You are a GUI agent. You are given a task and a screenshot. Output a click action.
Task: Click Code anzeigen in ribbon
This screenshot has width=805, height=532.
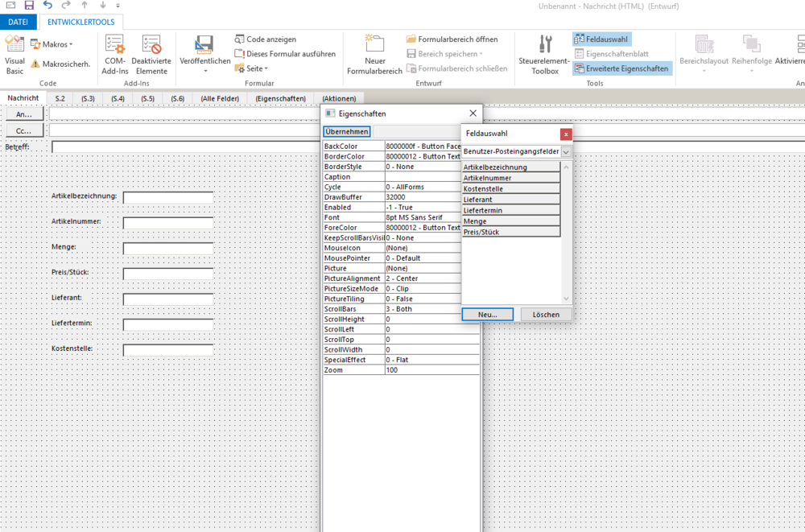[266, 39]
